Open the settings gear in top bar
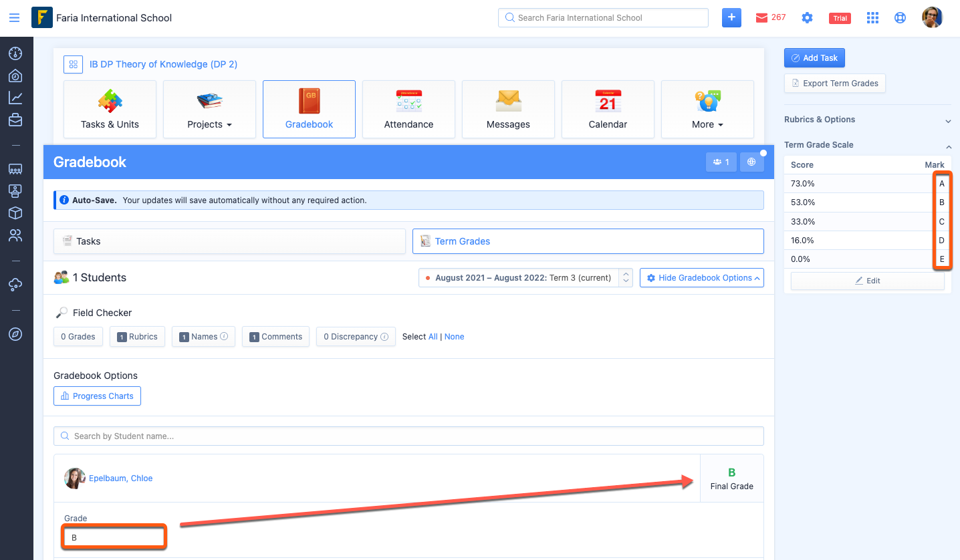This screenshot has height=560, width=960. coord(808,18)
